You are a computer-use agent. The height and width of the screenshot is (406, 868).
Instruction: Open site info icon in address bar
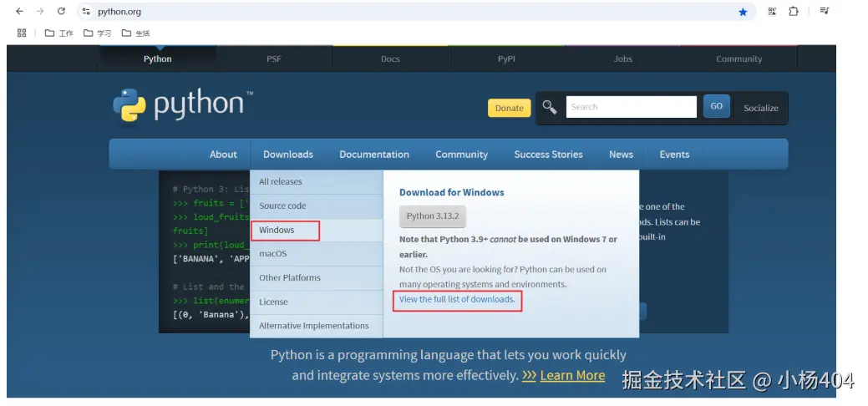(86, 11)
